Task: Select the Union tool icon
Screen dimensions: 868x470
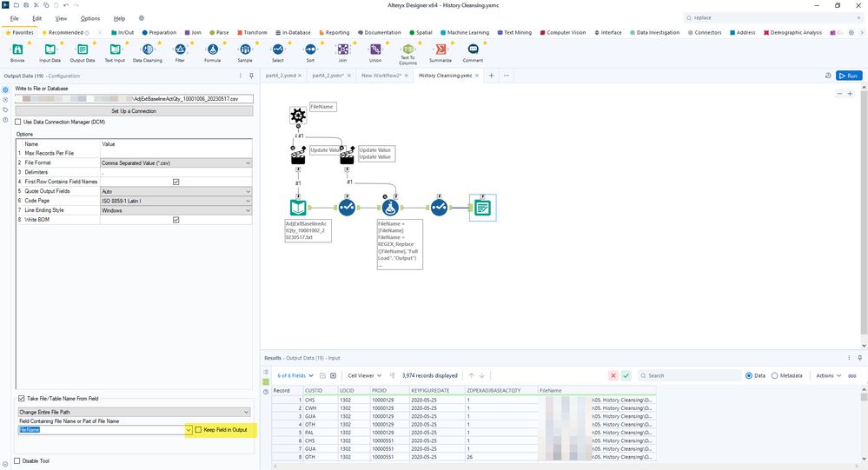Action: [x=375, y=50]
